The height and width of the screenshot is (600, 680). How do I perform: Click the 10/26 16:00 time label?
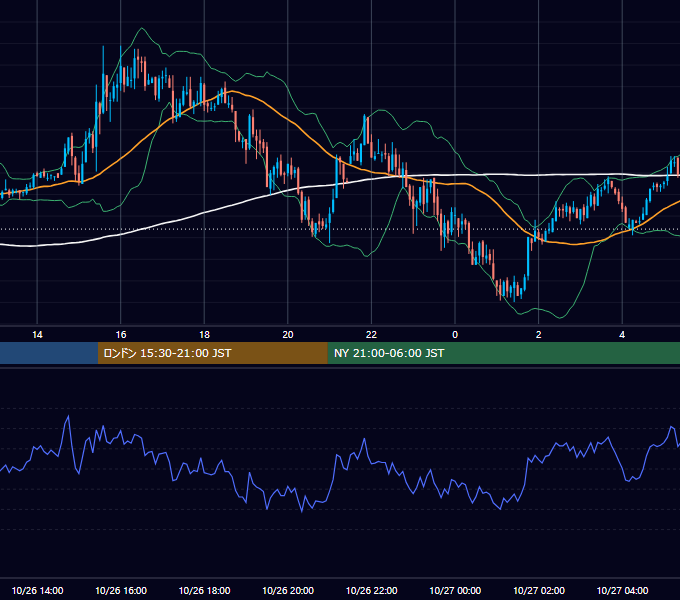pos(121,590)
